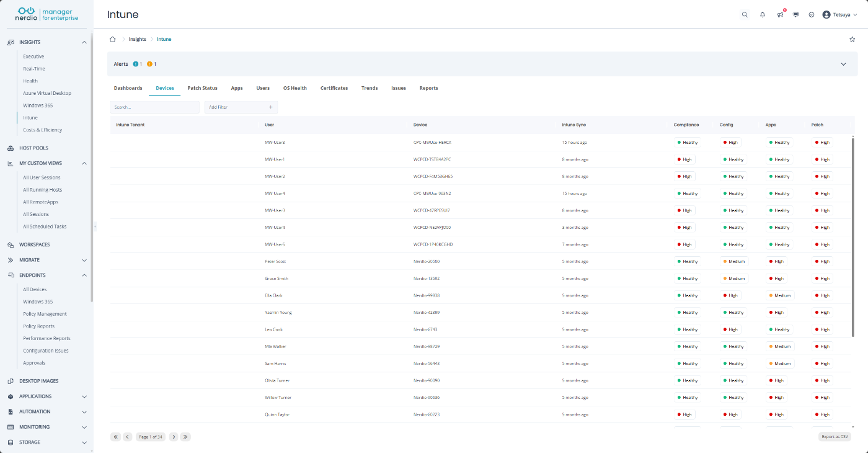Expand the Applications section chevron
The height and width of the screenshot is (453, 868).
tap(84, 397)
